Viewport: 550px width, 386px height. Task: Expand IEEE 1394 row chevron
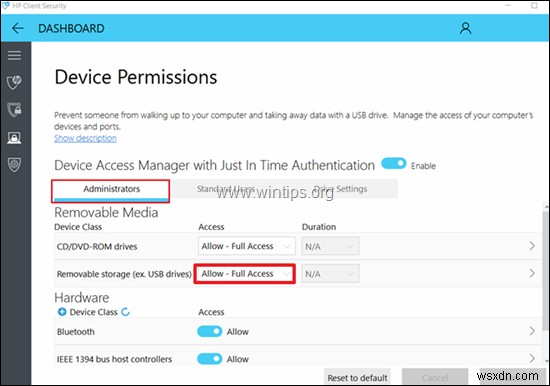tap(532, 358)
